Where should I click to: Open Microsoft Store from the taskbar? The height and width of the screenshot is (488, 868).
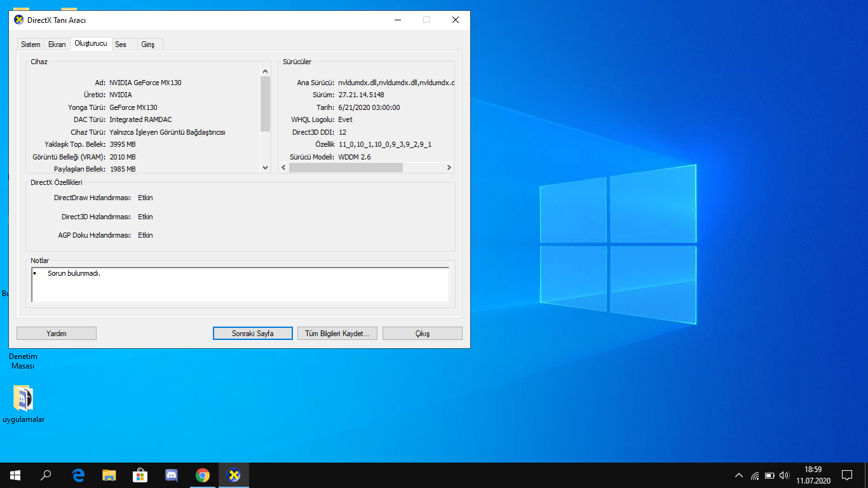click(140, 475)
